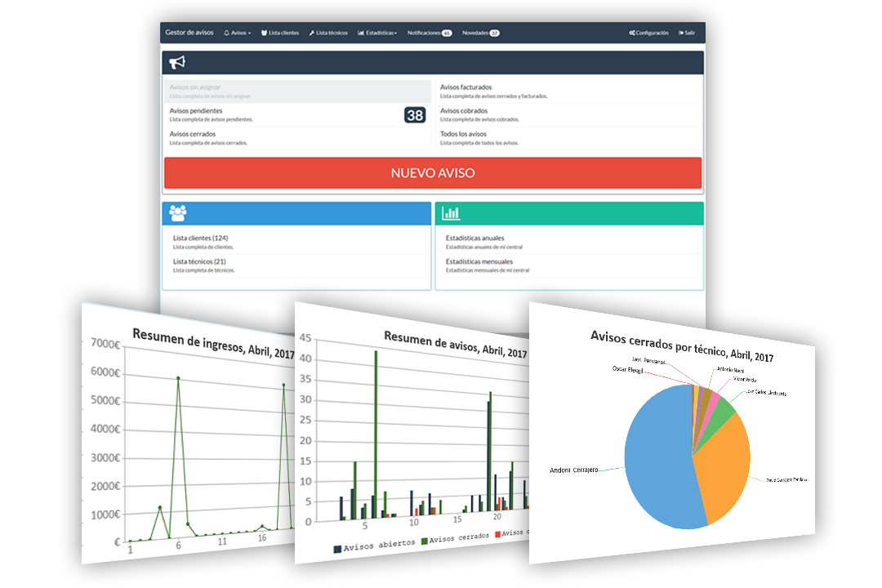Click the bar chart icon in the green panel
Image resolution: width=882 pixels, height=588 pixels.
[x=451, y=213]
